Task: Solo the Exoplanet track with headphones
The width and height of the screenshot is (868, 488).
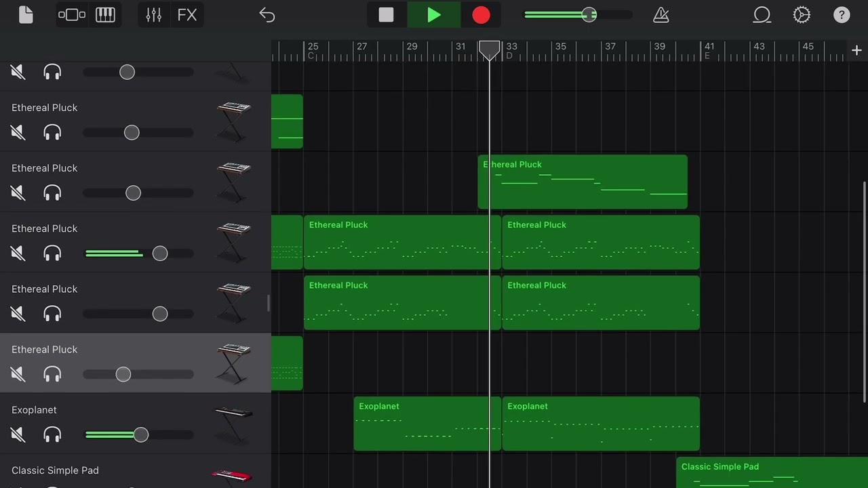Action: [x=52, y=434]
